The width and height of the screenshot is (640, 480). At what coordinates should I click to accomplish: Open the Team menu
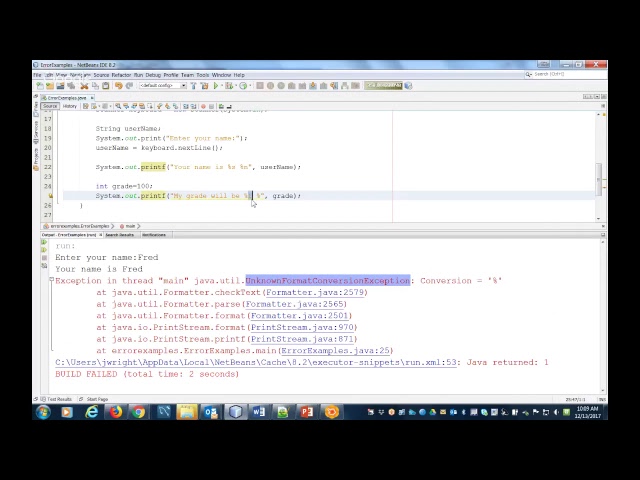(x=187, y=75)
